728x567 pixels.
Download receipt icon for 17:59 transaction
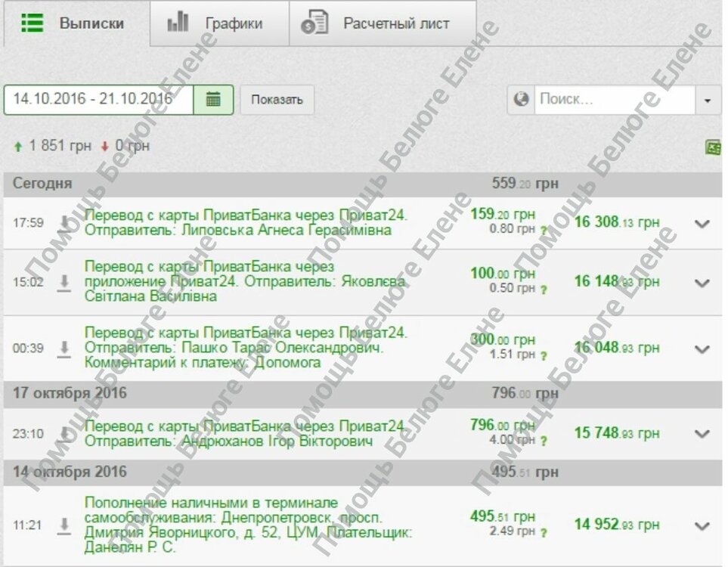coord(64,223)
